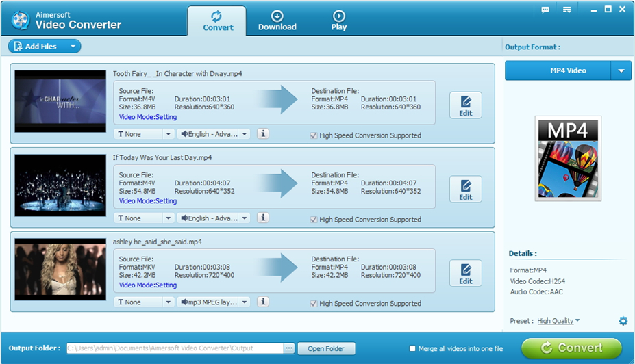Toggle High Speed Conversion for Tooth Fairy
Screen dimensions: 635x364
(314, 135)
